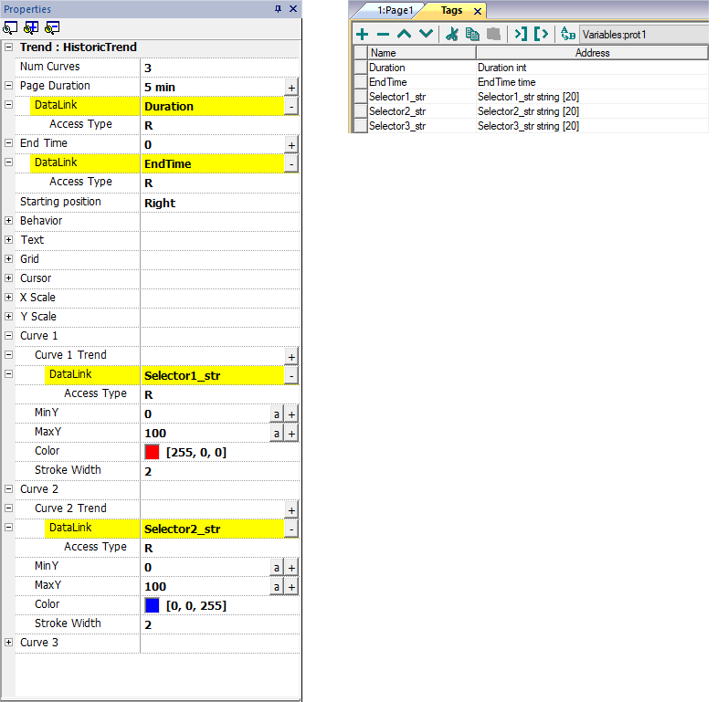The height and width of the screenshot is (702, 728).
Task: Click the plus button beside End Time
Action: pyautogui.click(x=291, y=145)
